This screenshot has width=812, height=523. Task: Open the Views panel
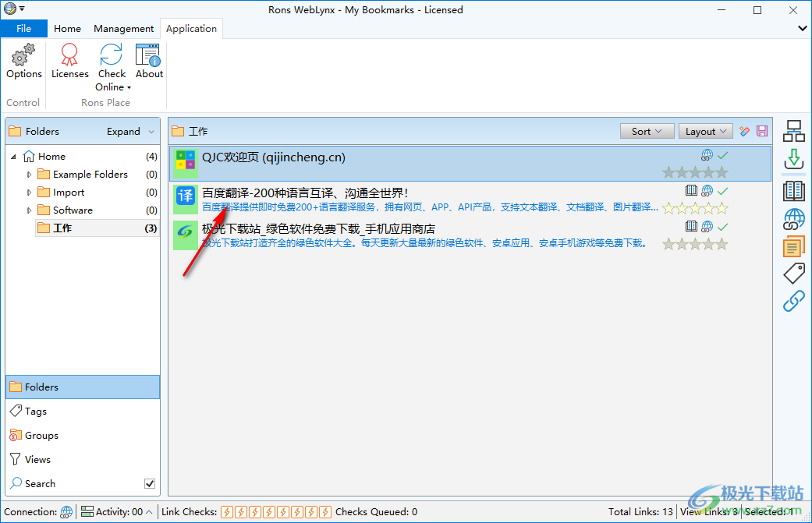pos(37,460)
